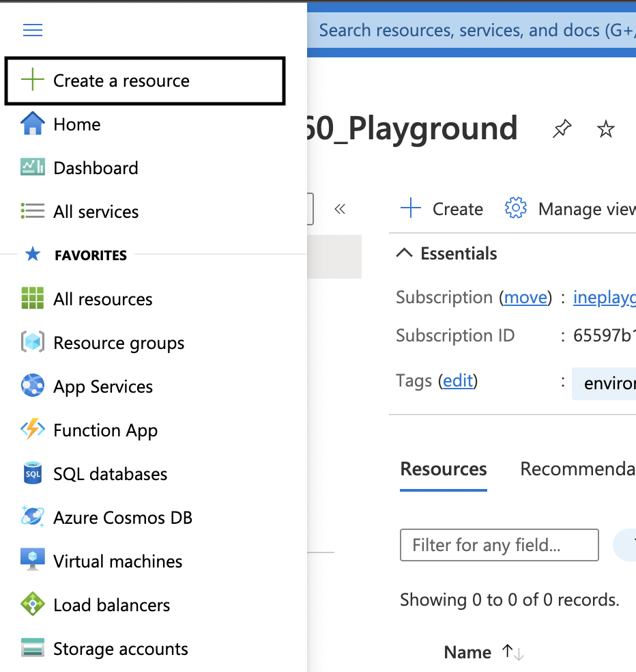Open Azure Cosmos DB
This screenshot has height=672, width=636.
click(x=123, y=518)
